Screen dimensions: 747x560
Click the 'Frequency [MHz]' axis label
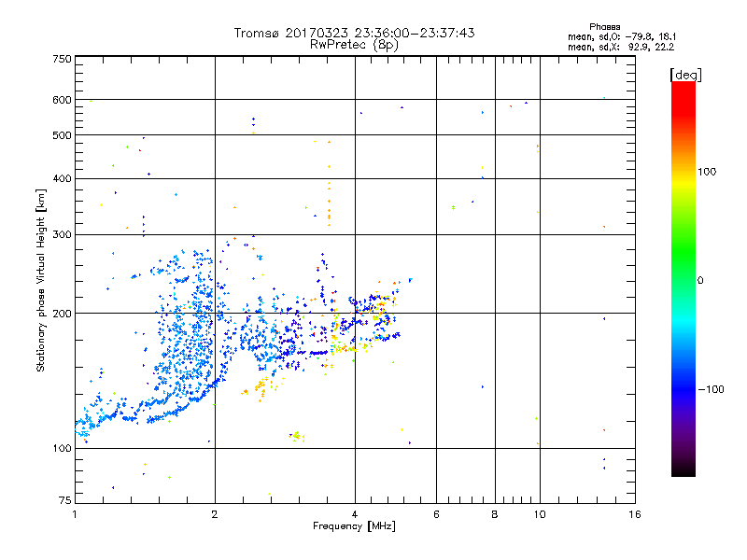354,526
